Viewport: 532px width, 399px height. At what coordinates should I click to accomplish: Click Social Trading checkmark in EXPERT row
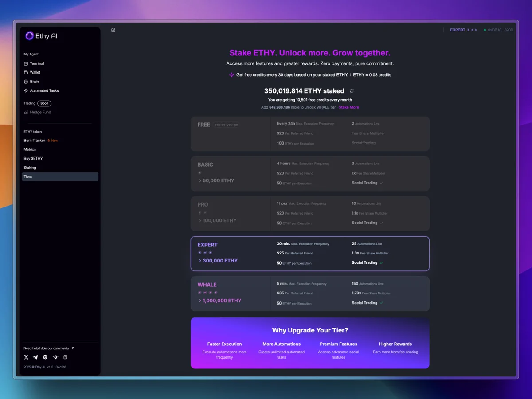[382, 263]
